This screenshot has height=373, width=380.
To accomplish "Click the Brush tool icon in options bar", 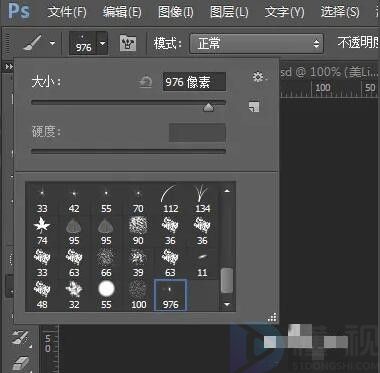I will (x=32, y=43).
